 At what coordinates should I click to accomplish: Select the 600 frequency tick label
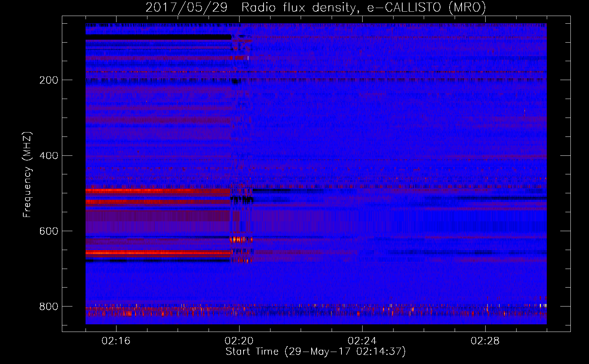(49, 232)
